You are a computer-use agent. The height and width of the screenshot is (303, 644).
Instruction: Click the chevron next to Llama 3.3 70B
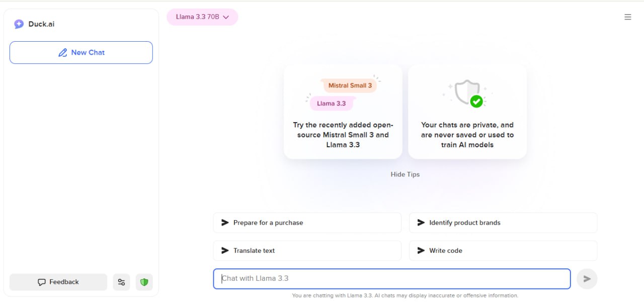click(x=226, y=17)
